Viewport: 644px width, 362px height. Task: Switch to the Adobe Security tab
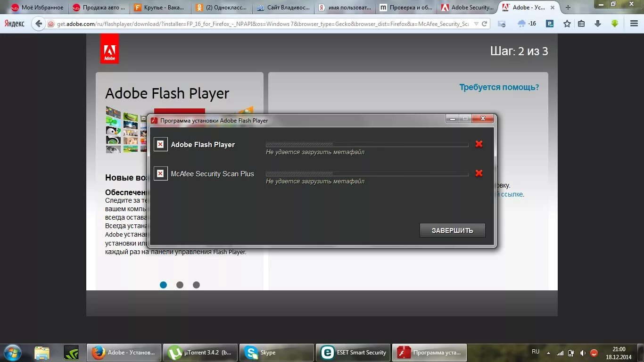tap(467, 8)
